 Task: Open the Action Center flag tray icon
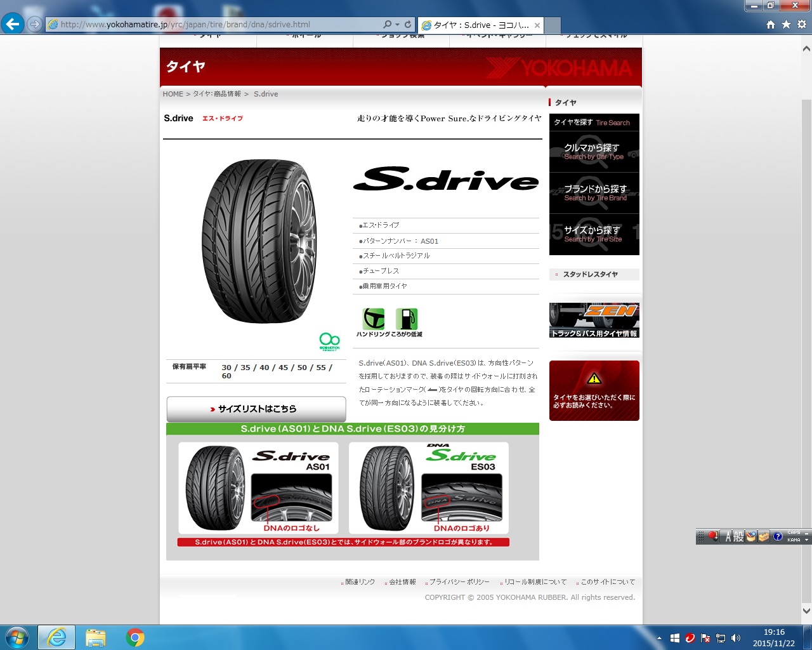[705, 638]
